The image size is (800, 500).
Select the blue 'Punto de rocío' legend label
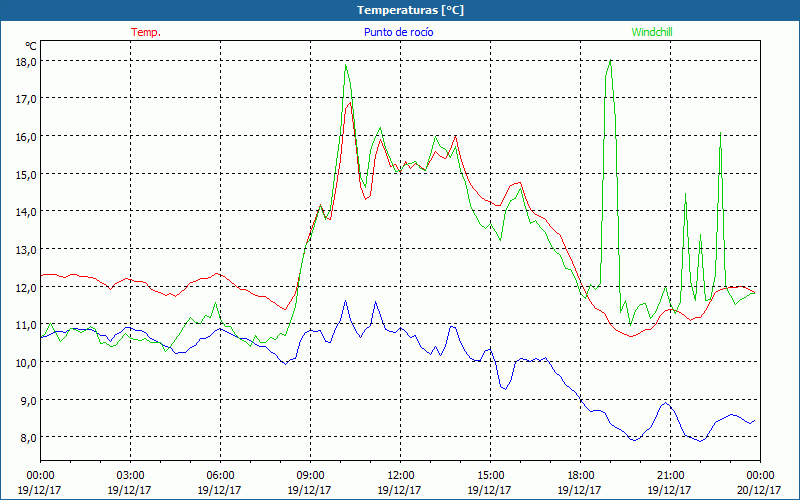click(398, 32)
